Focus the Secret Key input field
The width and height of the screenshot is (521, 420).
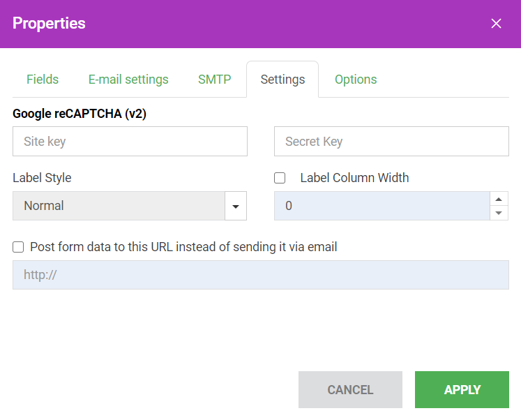(391, 141)
